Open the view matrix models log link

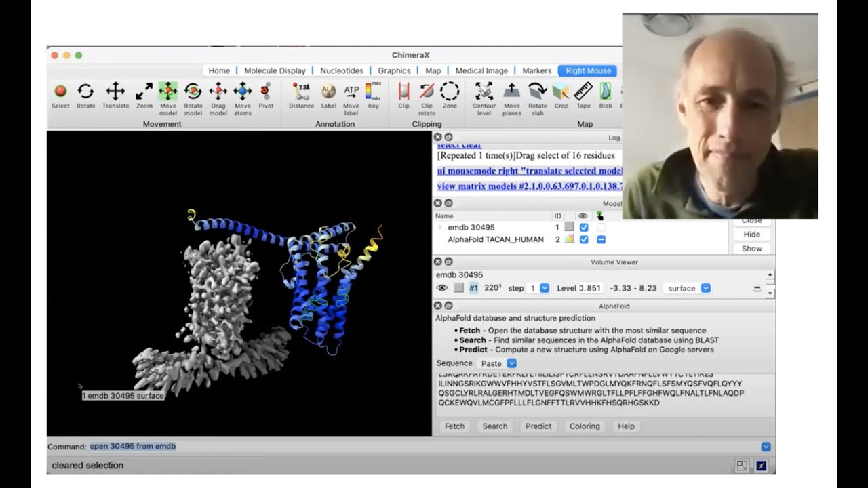coord(530,186)
